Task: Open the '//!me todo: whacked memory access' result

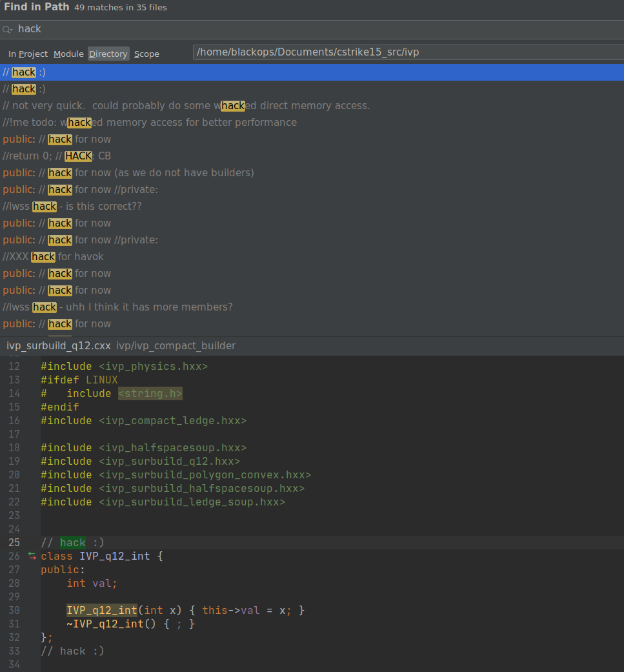Action: point(150,123)
